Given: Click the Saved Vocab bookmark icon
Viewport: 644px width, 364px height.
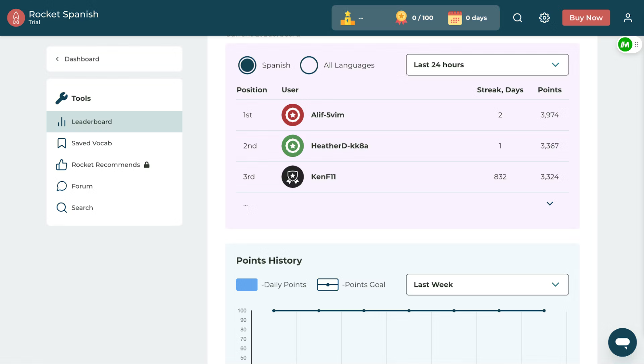Looking at the screenshot, I should click(x=61, y=143).
